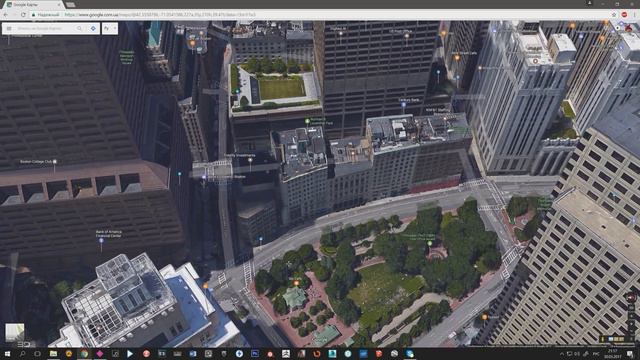This screenshot has width=640, height=360.
Task: Select Bank of America Financial Center marker
Action: tap(101, 241)
